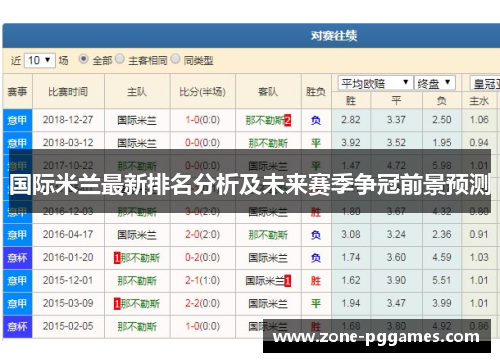The width and height of the screenshot is (500, 362).
Task: Click the 意甲 league badge for 2016-04-17
Action: click(17, 235)
